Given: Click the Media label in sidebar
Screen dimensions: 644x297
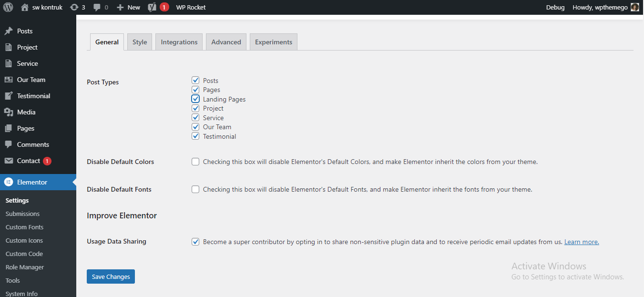Looking at the screenshot, I should click(x=26, y=112).
